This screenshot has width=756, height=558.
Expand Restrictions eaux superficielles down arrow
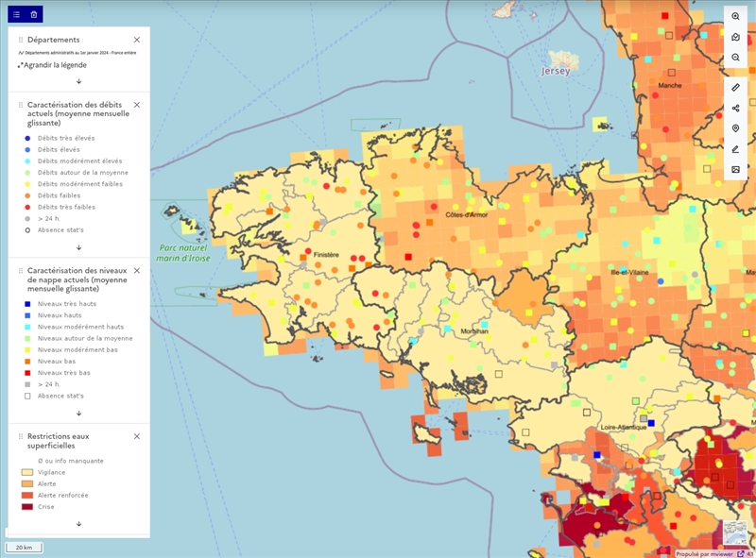coord(79,524)
